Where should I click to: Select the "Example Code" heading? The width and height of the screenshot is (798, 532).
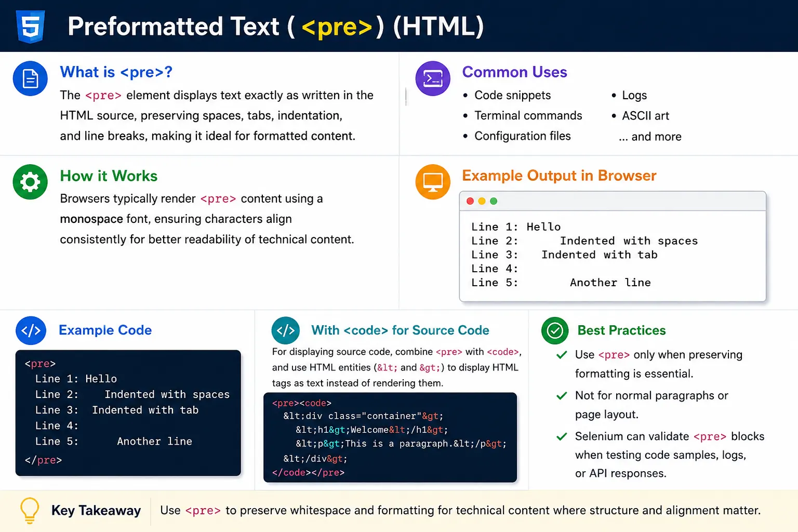pos(105,330)
